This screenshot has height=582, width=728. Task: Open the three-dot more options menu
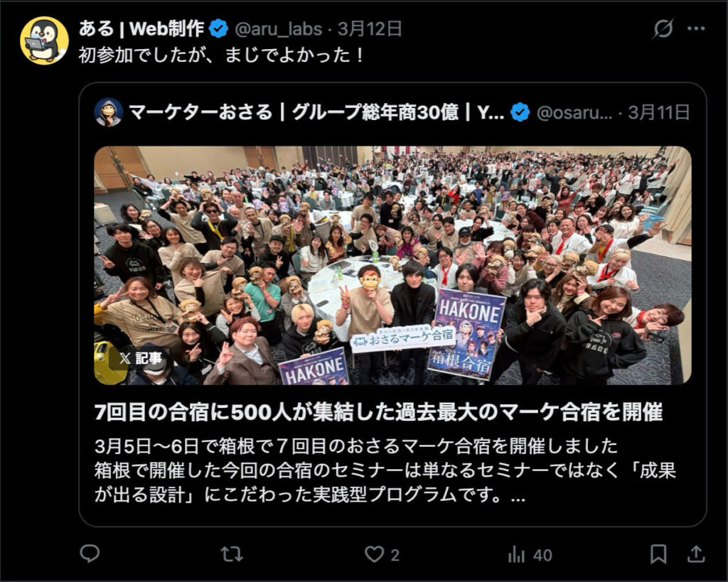[696, 28]
